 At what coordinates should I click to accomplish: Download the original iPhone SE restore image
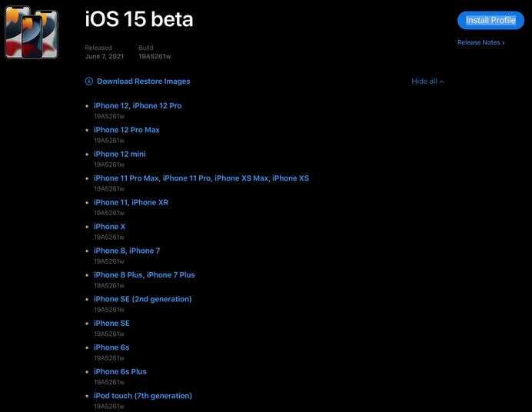111,323
